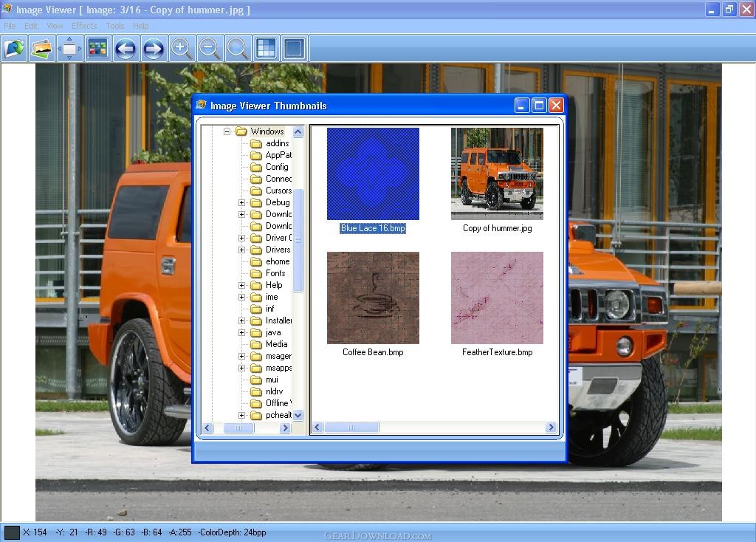The image size is (756, 542).
Task: Select the Fonts folder in tree
Action: (x=275, y=273)
